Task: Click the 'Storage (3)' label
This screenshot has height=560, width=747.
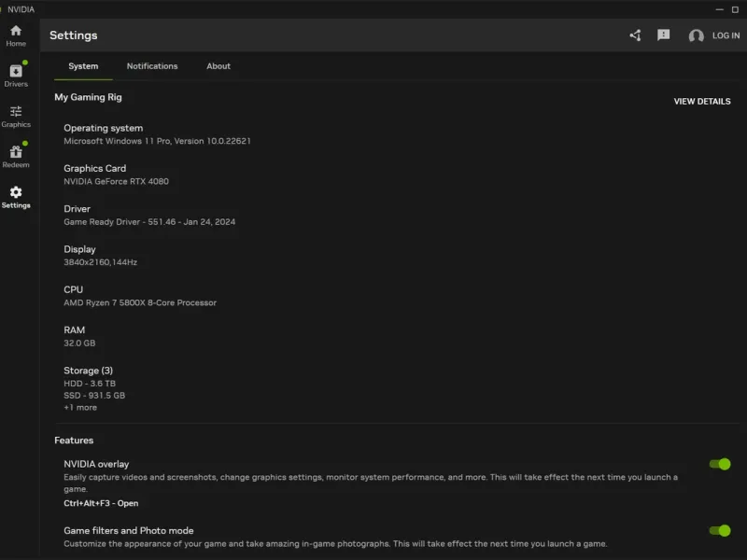Action: click(x=88, y=371)
